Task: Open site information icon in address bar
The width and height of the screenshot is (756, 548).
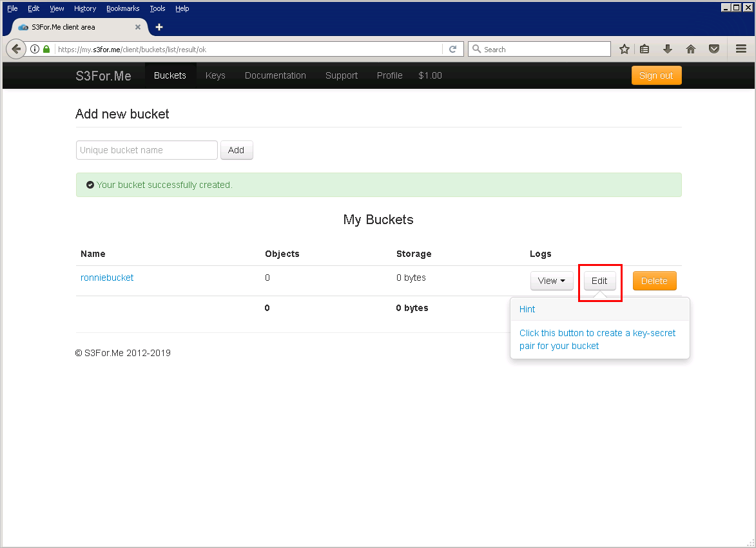Action: point(35,49)
